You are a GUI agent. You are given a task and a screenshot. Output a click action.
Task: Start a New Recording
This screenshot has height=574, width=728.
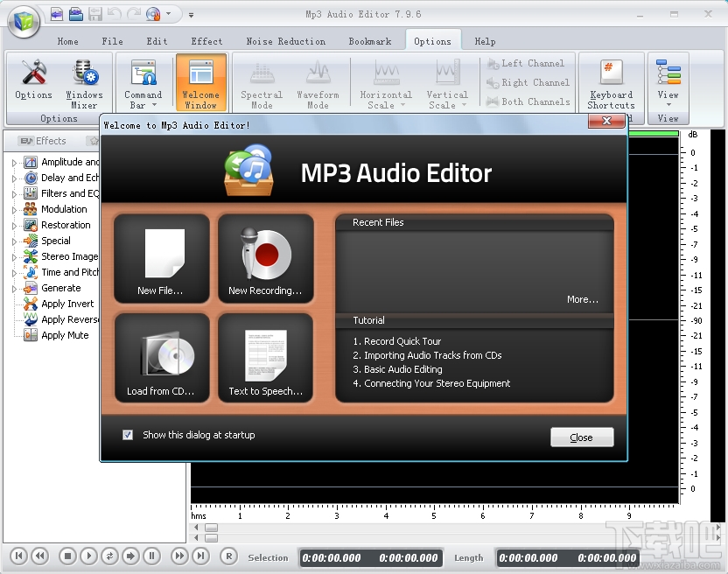pyautogui.click(x=265, y=258)
